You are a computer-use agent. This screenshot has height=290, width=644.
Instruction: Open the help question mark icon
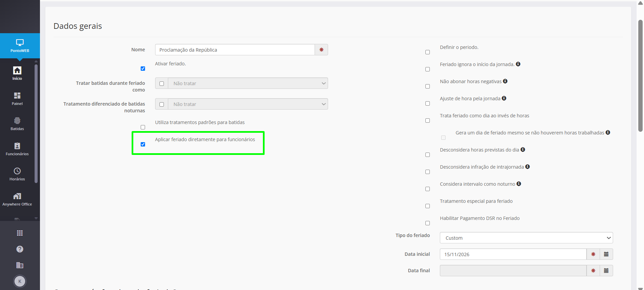20,249
